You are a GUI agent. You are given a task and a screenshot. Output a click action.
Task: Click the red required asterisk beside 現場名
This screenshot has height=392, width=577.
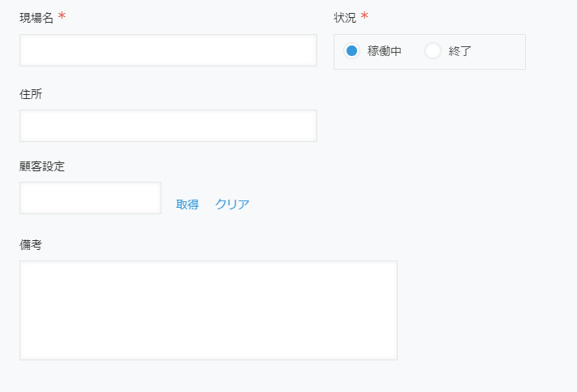coord(62,16)
